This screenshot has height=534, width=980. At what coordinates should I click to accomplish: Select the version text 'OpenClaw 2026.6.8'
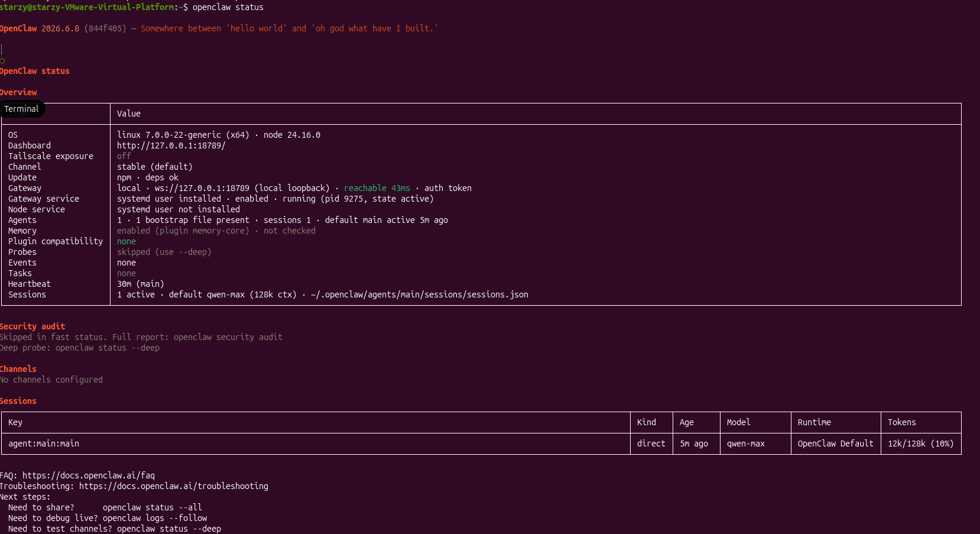click(x=40, y=28)
